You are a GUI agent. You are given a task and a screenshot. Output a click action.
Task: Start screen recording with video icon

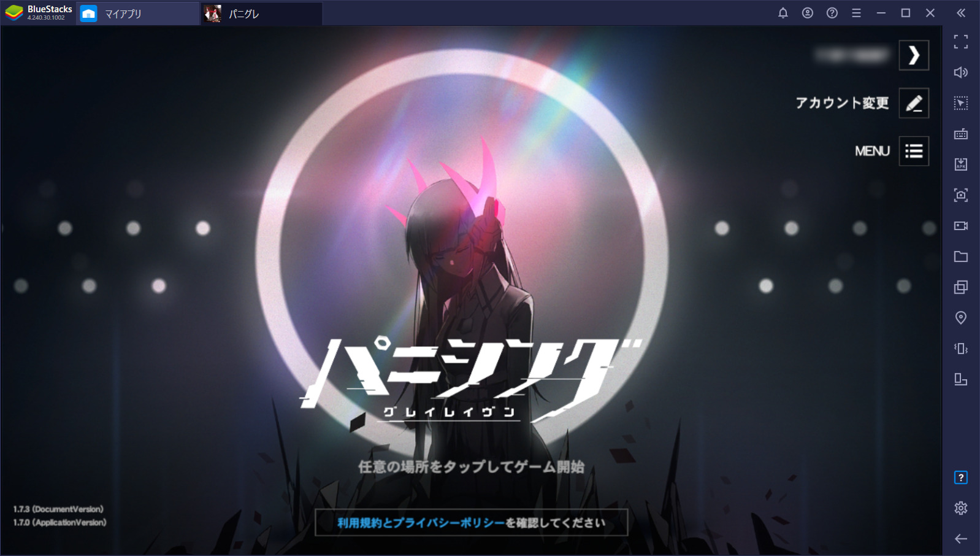click(x=961, y=226)
